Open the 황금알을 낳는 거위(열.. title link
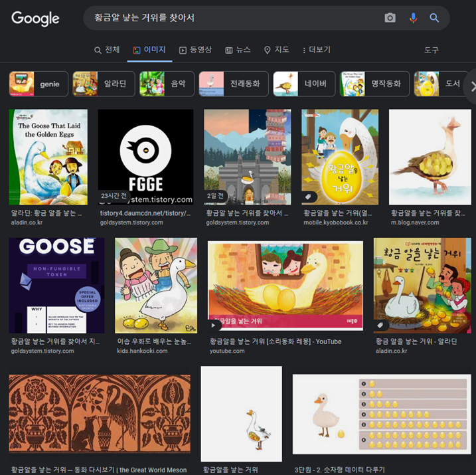Screen dimensions: 476x475 pyautogui.click(x=337, y=213)
